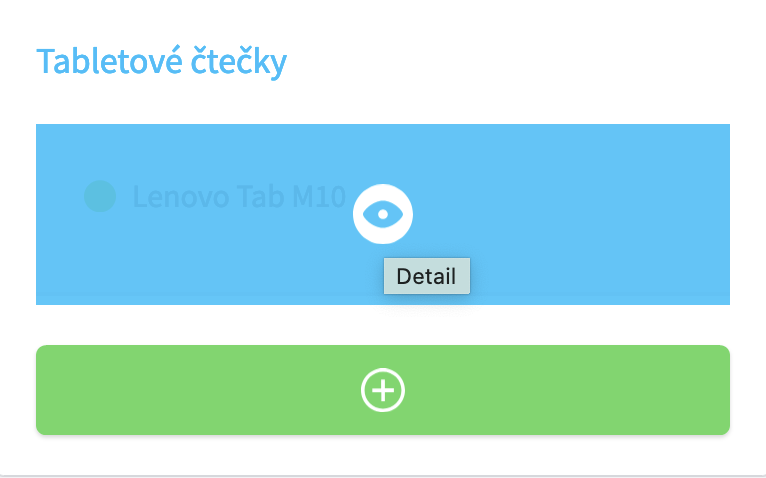Click the Detail tooltip label
The image size is (766, 478).
(x=427, y=276)
